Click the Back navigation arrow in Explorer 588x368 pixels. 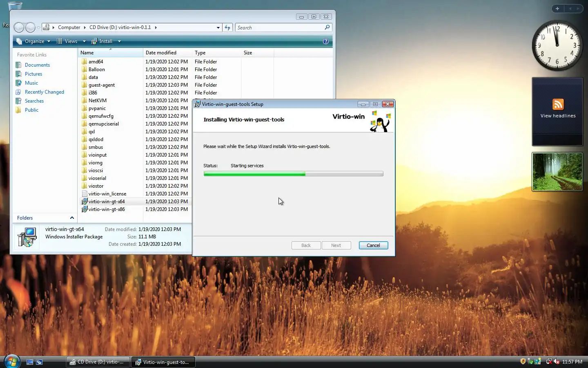(x=19, y=27)
